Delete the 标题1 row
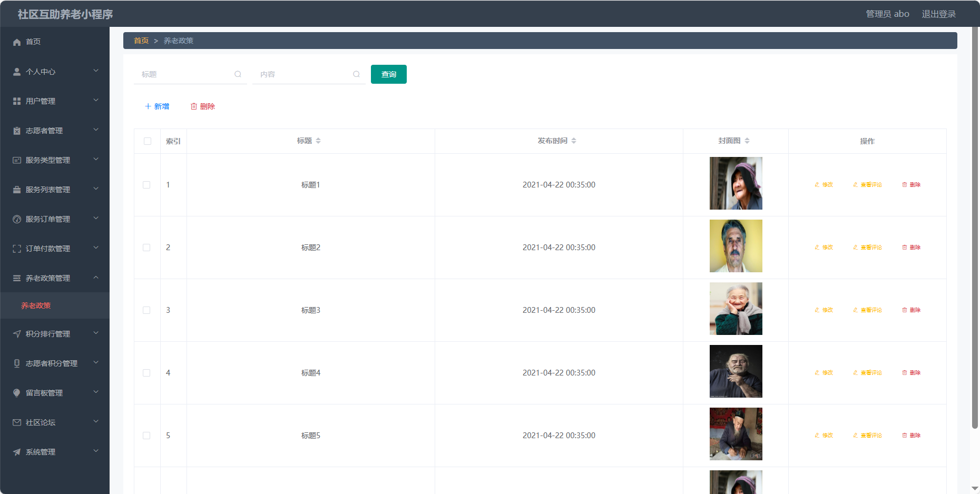Image resolution: width=980 pixels, height=494 pixels. click(912, 185)
